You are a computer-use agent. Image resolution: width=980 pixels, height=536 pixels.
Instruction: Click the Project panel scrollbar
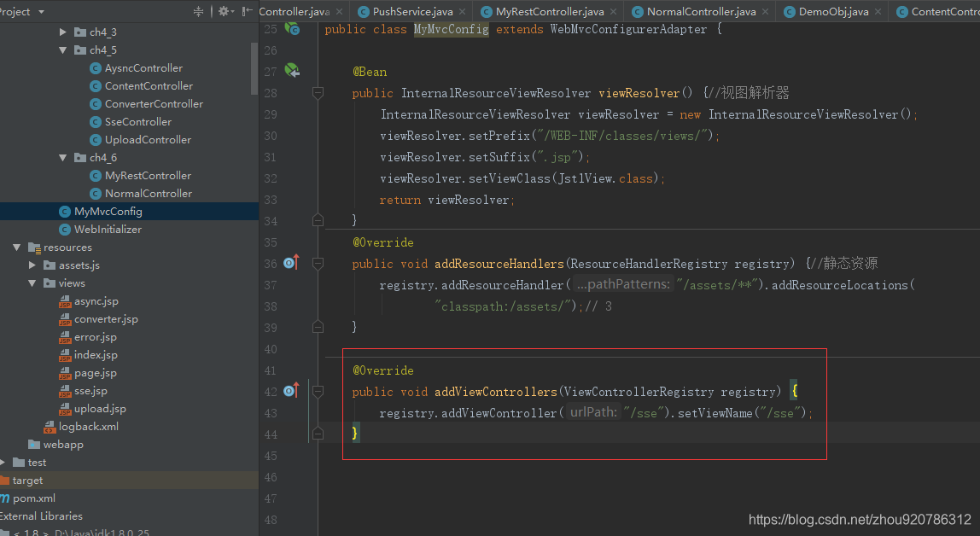(253, 68)
